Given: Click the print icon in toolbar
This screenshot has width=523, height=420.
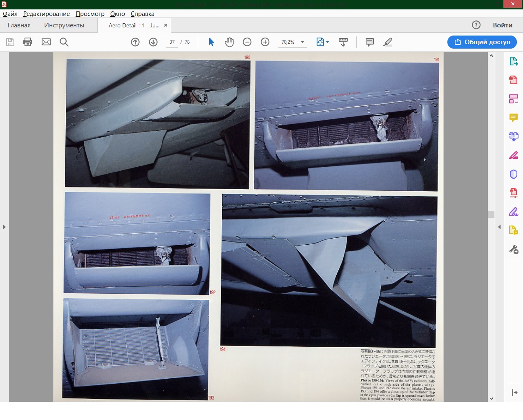Looking at the screenshot, I should [x=28, y=42].
